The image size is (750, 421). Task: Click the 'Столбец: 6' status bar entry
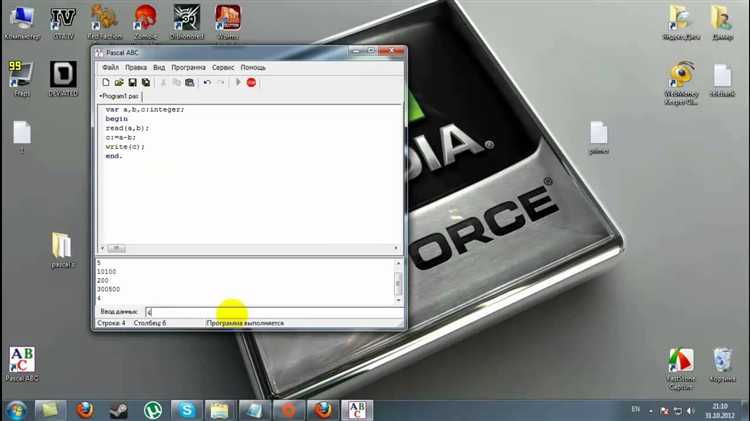[x=150, y=323]
